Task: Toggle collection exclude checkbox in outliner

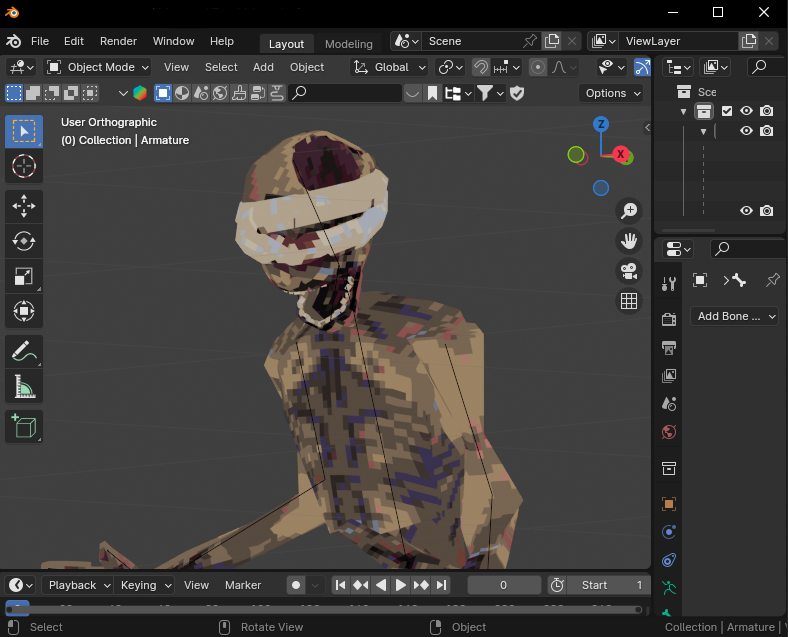Action: click(727, 111)
